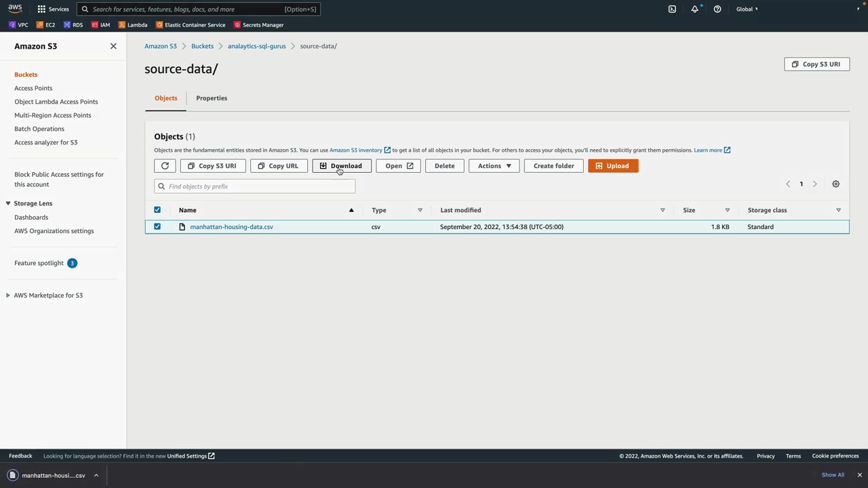868x488 pixels.
Task: Sort objects by Type column arrow
Action: point(420,210)
